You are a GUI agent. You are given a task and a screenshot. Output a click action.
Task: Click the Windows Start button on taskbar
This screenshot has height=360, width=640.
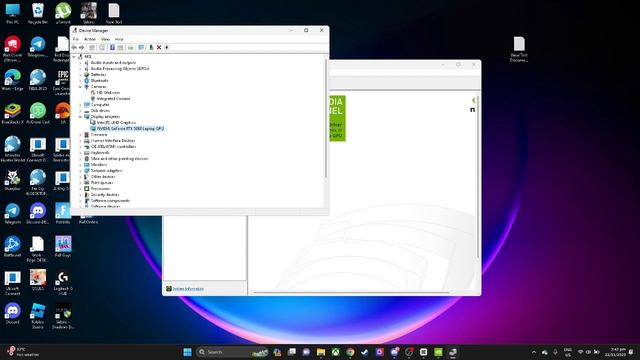click(x=187, y=352)
